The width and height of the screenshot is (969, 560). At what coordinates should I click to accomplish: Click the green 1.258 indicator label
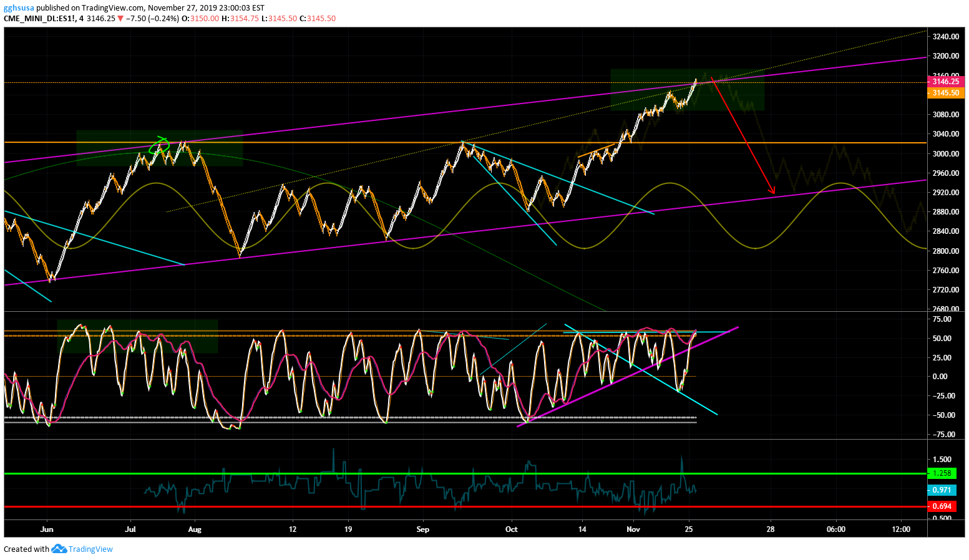click(x=942, y=473)
